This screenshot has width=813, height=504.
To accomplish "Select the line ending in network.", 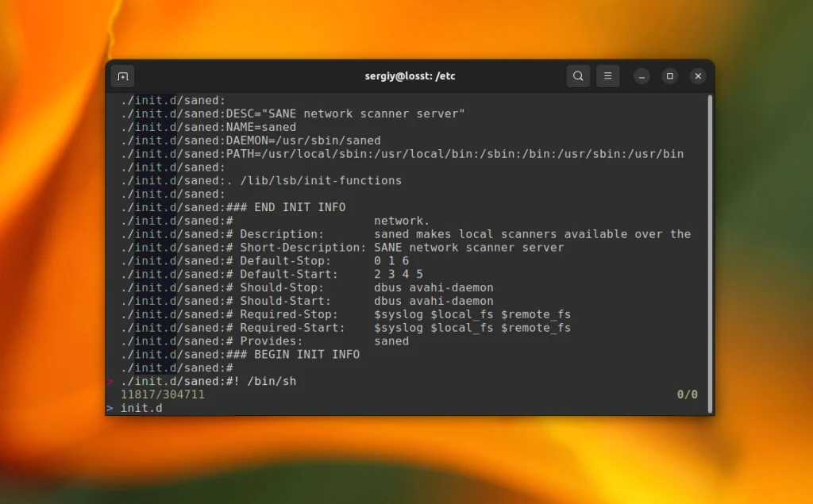I will click(x=275, y=221).
